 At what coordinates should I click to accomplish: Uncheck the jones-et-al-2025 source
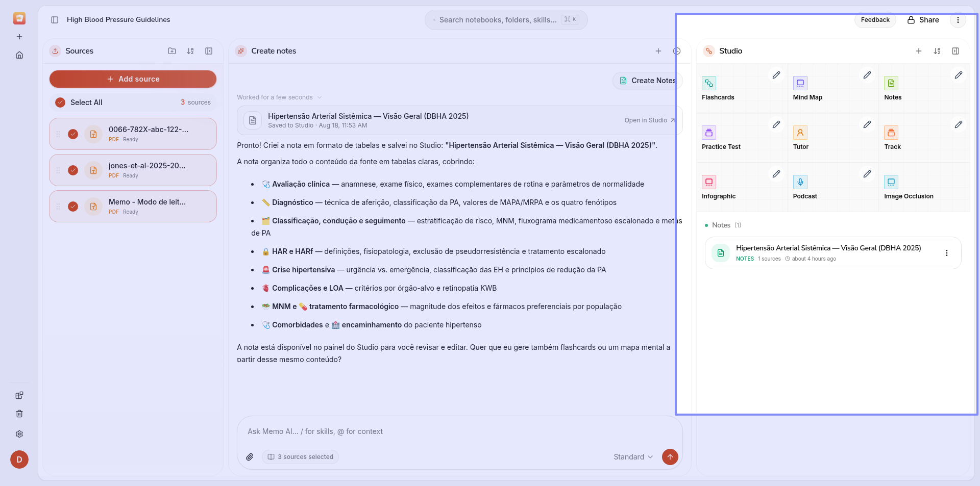point(73,170)
